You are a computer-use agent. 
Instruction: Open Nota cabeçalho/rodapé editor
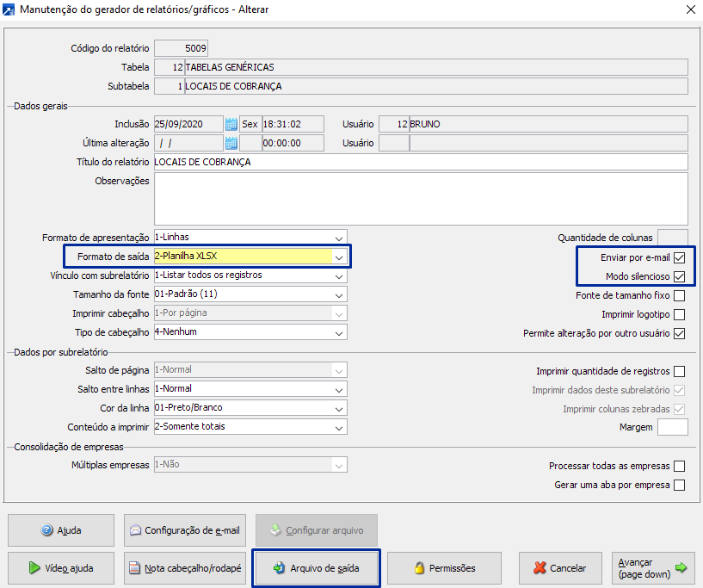(x=184, y=568)
